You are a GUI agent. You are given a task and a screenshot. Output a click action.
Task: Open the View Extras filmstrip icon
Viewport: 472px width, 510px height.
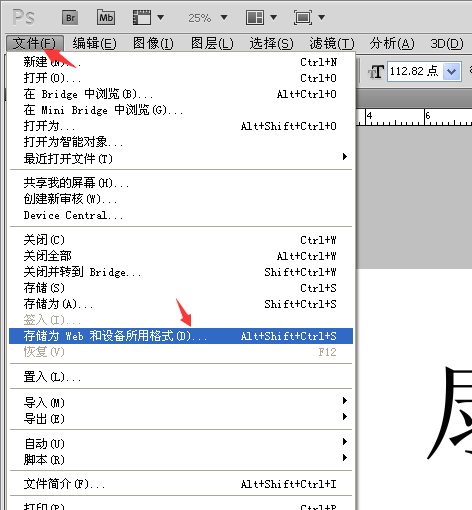(x=142, y=17)
